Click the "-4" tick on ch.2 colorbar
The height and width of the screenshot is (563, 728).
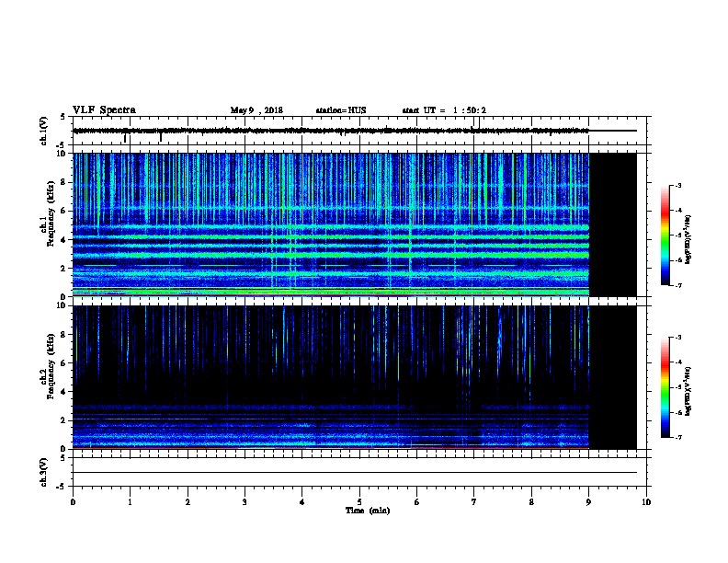(677, 362)
